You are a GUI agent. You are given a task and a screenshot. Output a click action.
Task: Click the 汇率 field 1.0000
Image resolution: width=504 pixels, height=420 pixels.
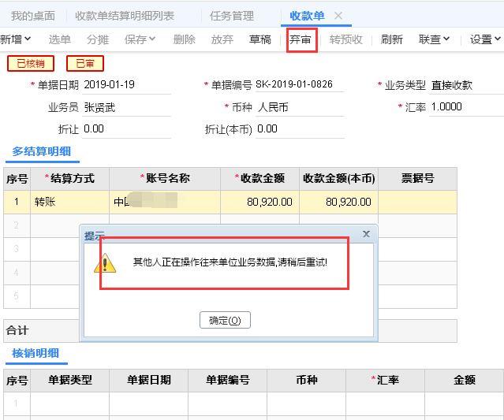466,106
